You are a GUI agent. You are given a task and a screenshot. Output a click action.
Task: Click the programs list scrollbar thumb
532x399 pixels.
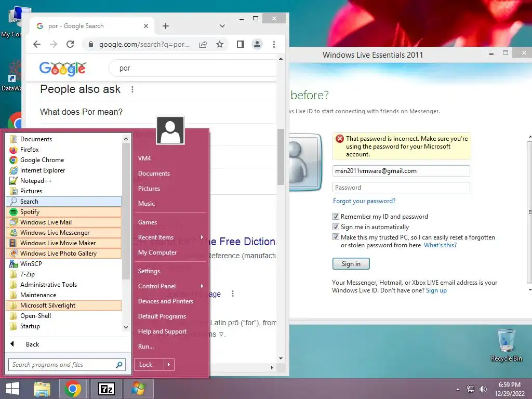pos(126,211)
